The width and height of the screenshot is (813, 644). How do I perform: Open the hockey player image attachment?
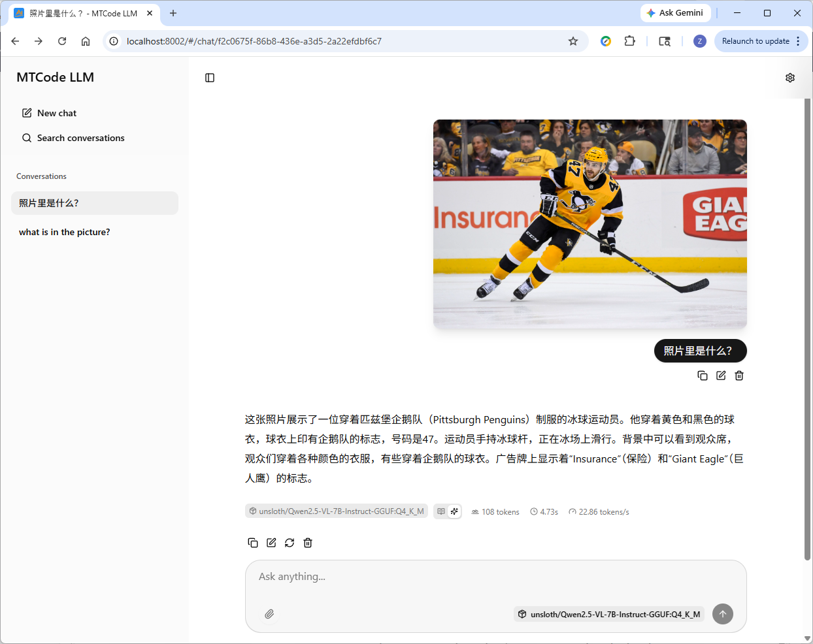point(590,224)
